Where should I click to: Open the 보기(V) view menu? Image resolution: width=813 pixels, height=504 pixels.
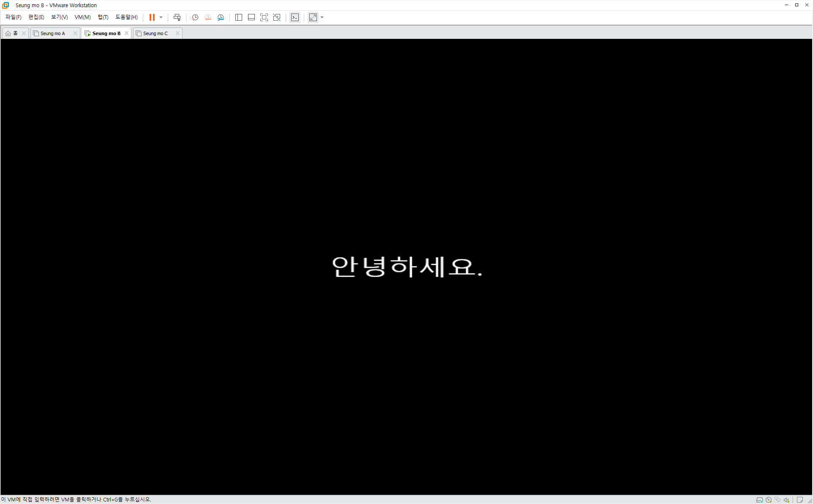[x=59, y=17]
